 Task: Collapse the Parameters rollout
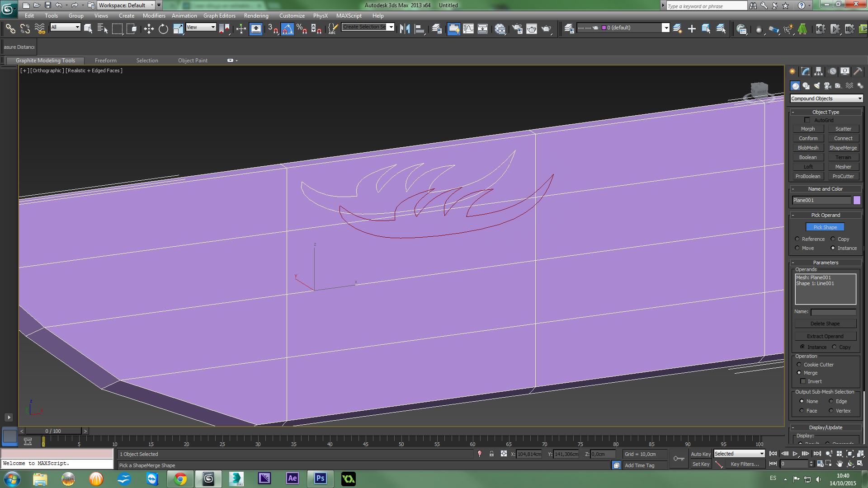pyautogui.click(x=826, y=263)
